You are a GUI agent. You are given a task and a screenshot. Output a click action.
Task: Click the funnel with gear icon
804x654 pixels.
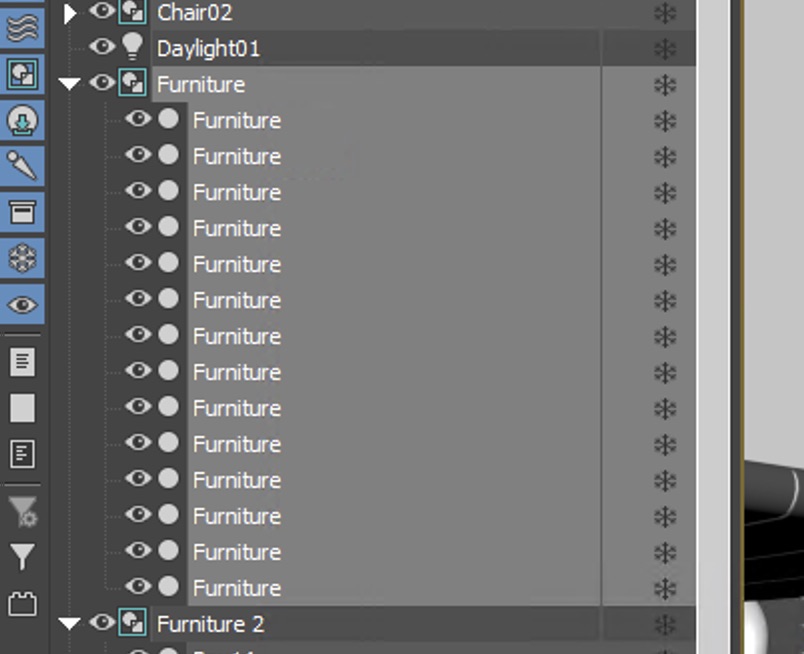pos(22,512)
